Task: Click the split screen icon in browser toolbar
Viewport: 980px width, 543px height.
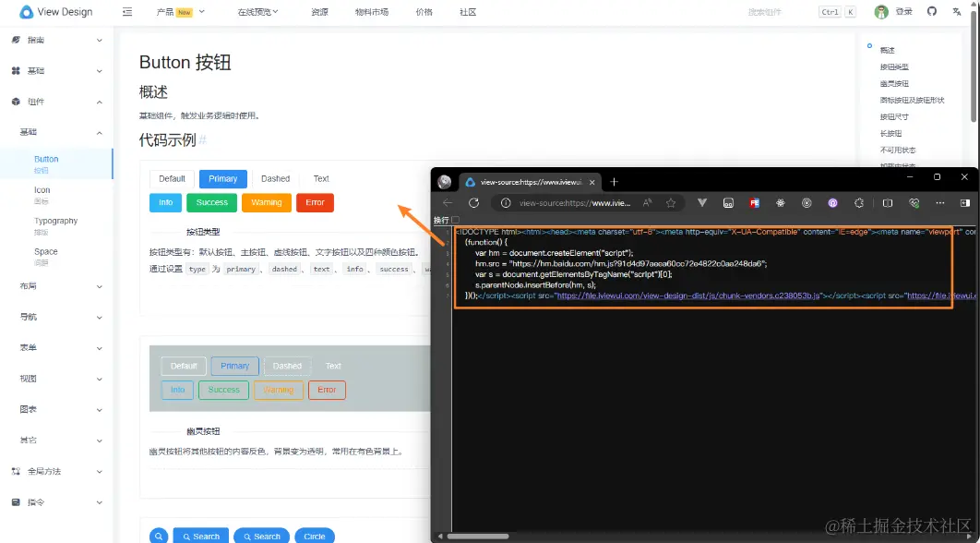Action: click(888, 202)
